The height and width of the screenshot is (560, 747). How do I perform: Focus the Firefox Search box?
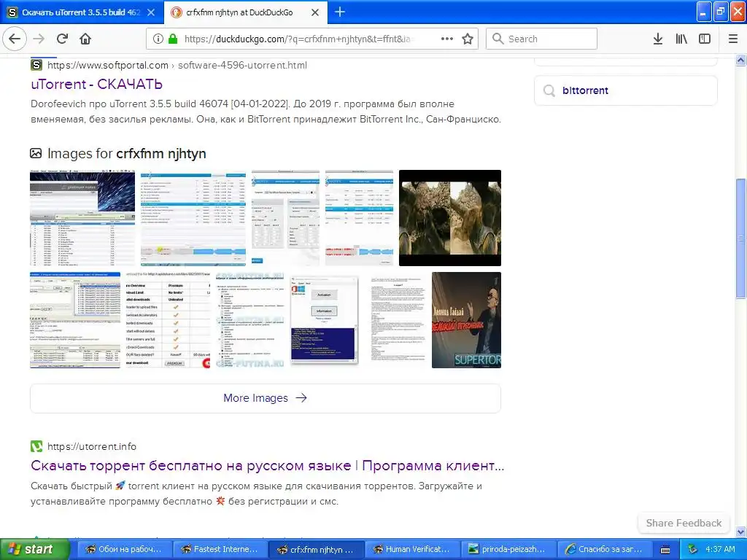click(x=541, y=39)
